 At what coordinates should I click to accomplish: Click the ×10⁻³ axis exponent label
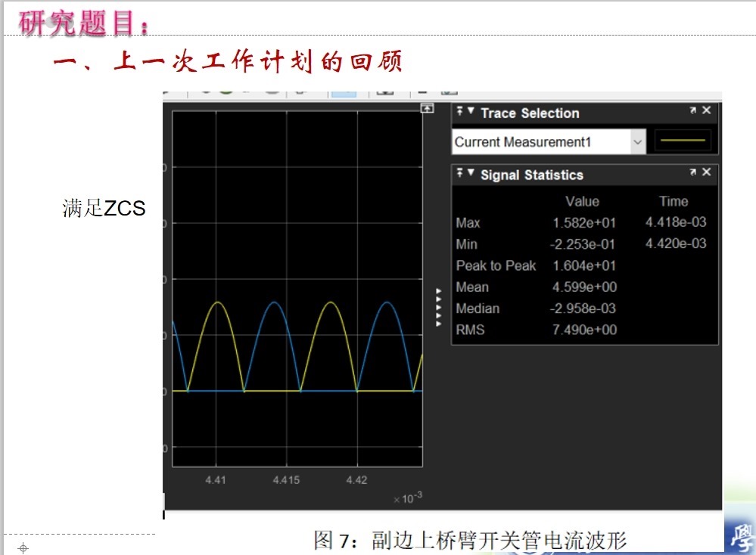pos(408,498)
